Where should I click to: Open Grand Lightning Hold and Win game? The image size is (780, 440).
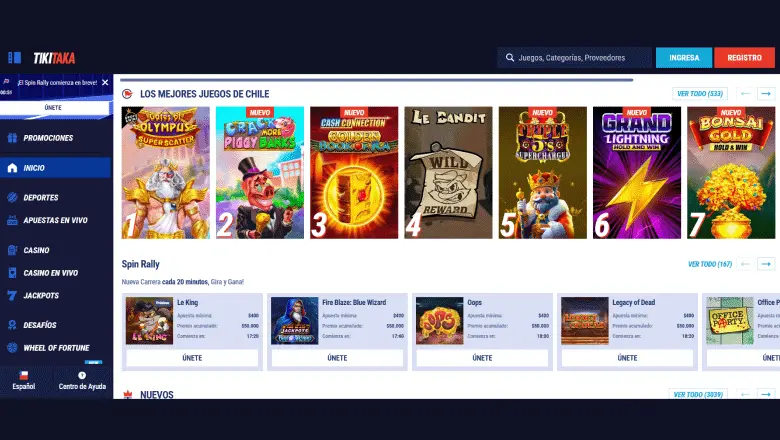(637, 173)
